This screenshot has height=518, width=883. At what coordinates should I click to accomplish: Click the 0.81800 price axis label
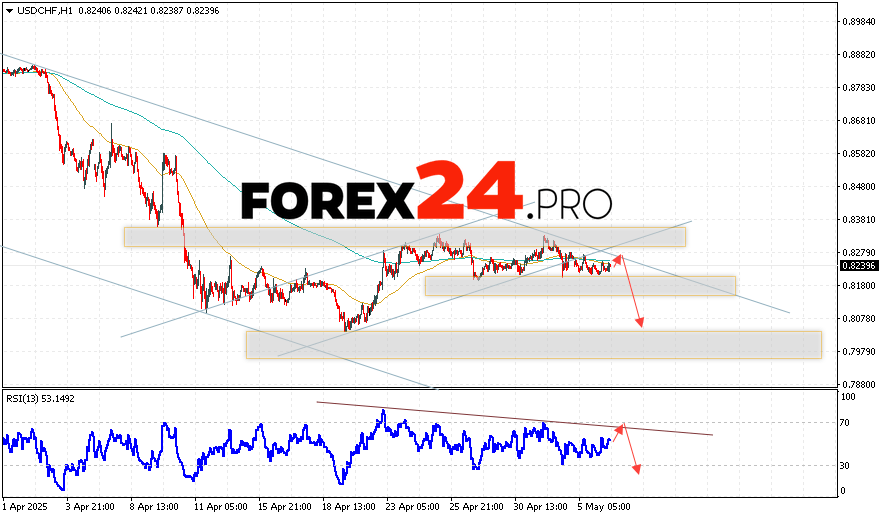pyautogui.click(x=859, y=285)
